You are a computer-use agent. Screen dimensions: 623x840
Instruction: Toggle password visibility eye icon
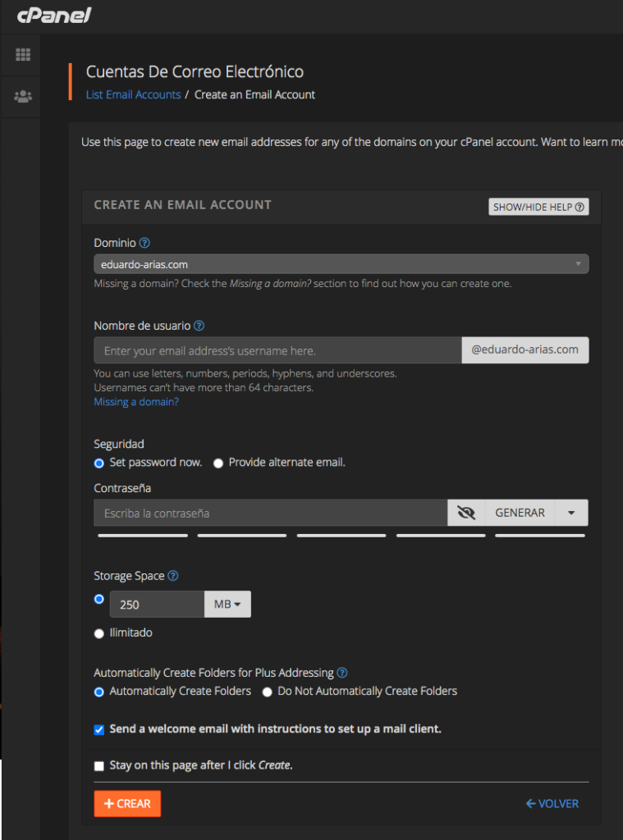coord(466,513)
